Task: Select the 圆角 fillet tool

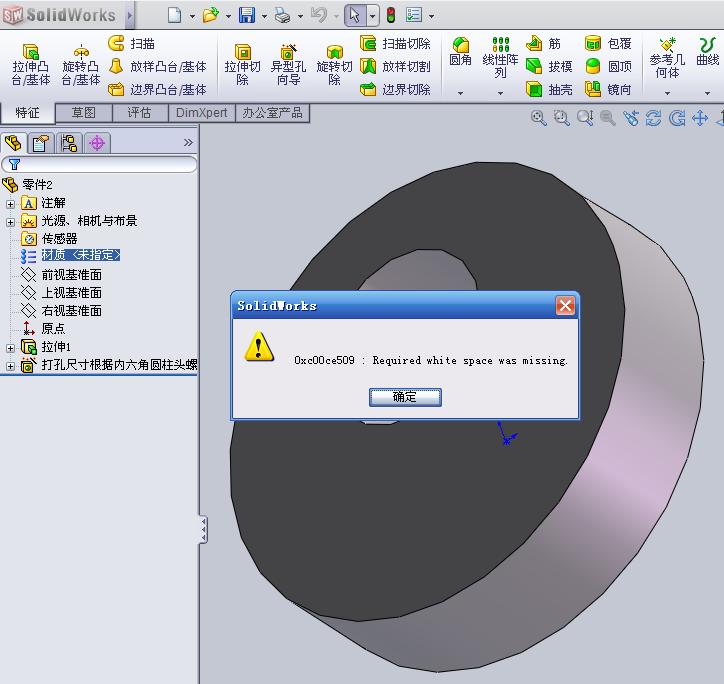Action: pyautogui.click(x=460, y=52)
